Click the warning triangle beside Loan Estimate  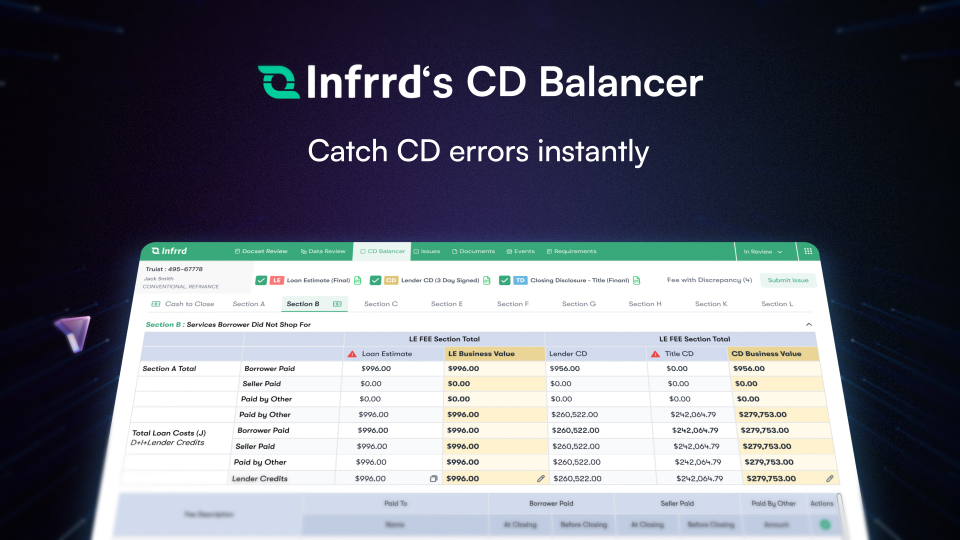pos(352,354)
